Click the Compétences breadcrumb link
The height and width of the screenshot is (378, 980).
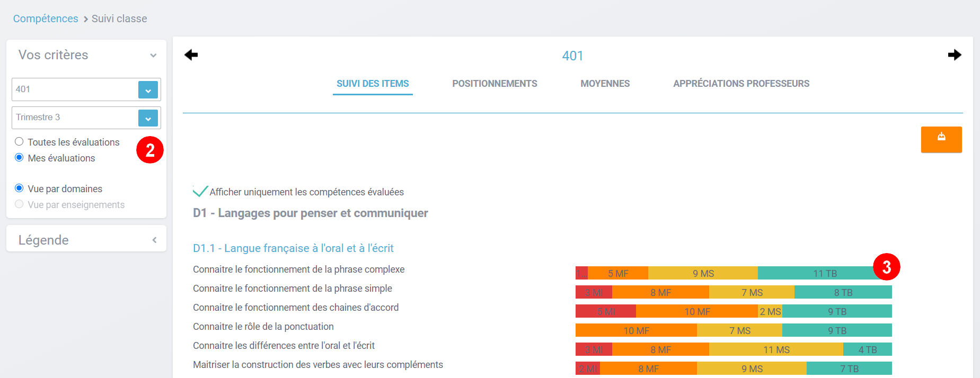(46, 19)
